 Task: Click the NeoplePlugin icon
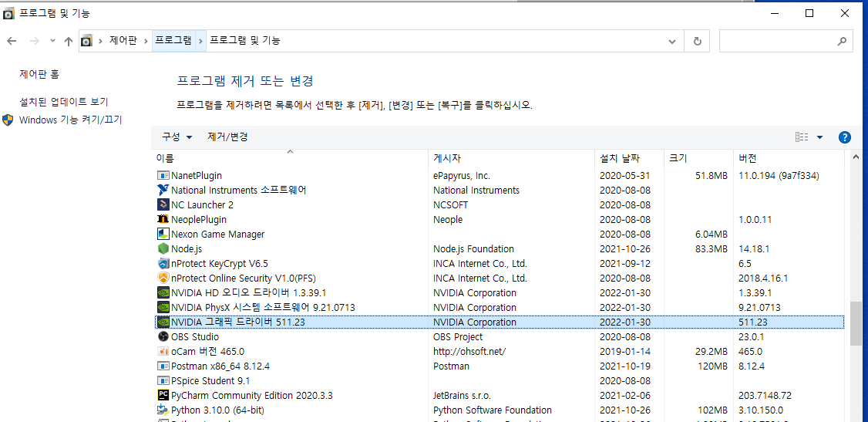(163, 219)
